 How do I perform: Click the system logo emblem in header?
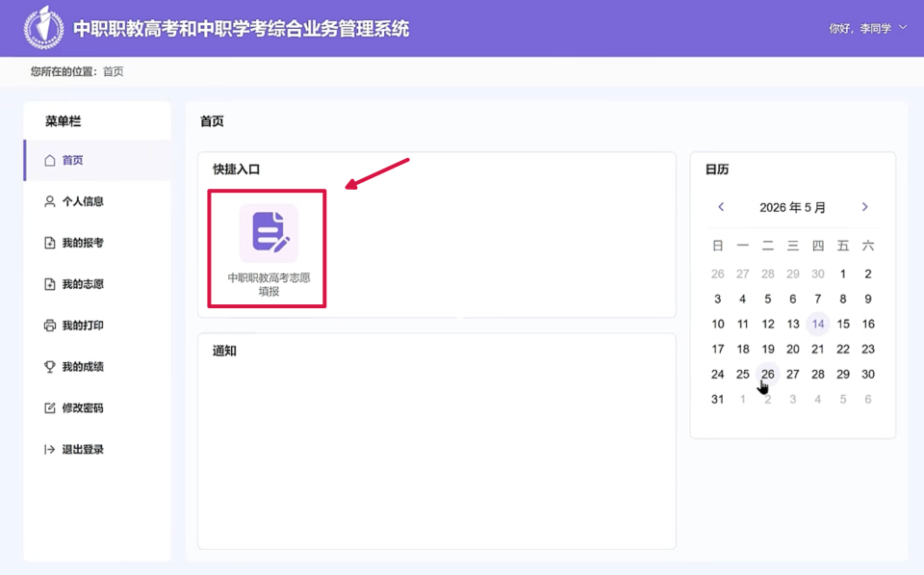click(x=43, y=28)
